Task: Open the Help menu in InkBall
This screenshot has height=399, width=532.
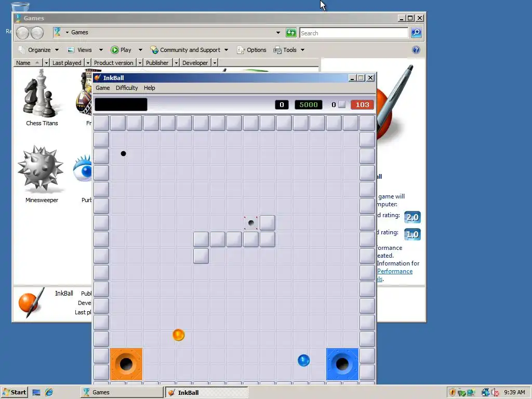Action: point(149,88)
